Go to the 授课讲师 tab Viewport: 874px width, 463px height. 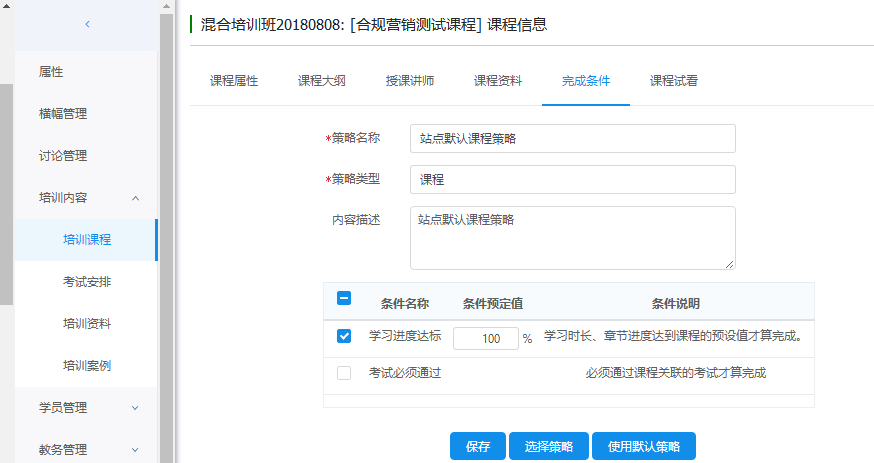(410, 81)
